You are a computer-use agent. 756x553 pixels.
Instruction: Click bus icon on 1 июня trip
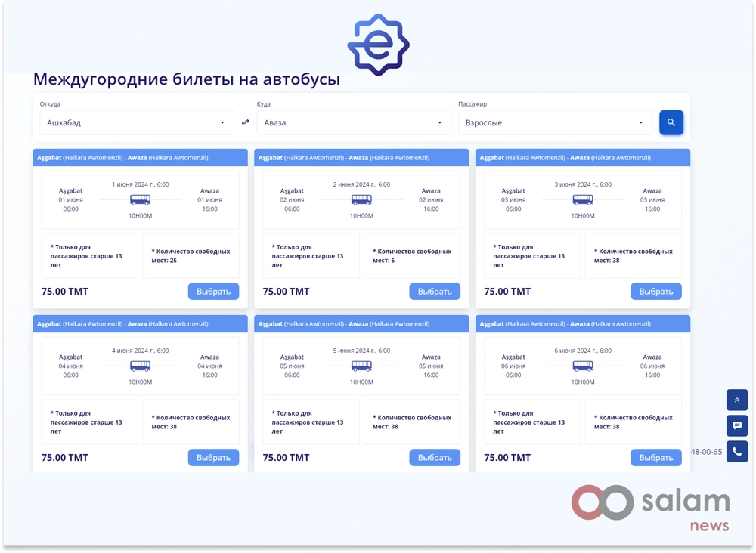coord(140,200)
